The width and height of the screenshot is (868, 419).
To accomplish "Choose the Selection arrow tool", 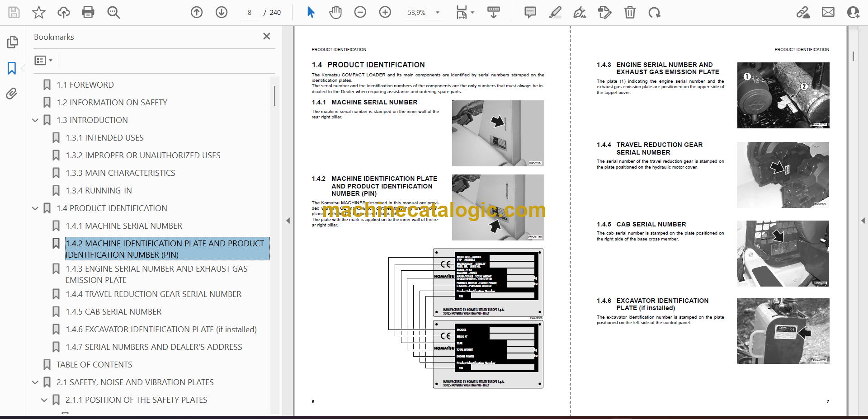I will click(x=311, y=12).
